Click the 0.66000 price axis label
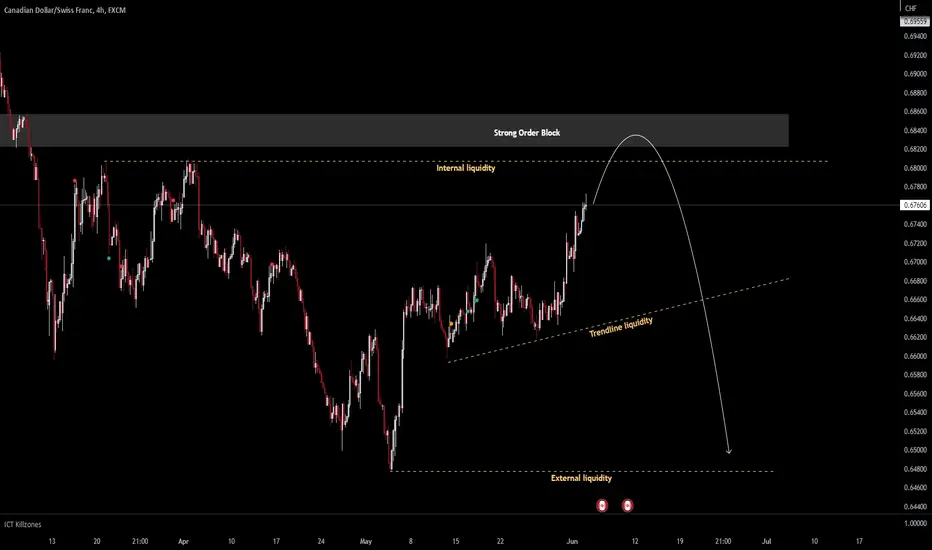The image size is (932, 550). point(915,356)
